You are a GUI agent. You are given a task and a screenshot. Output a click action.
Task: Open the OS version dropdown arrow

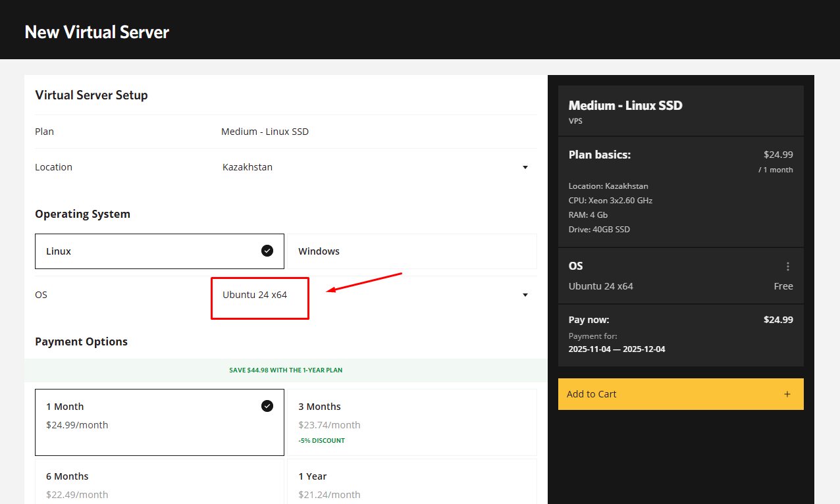point(525,295)
